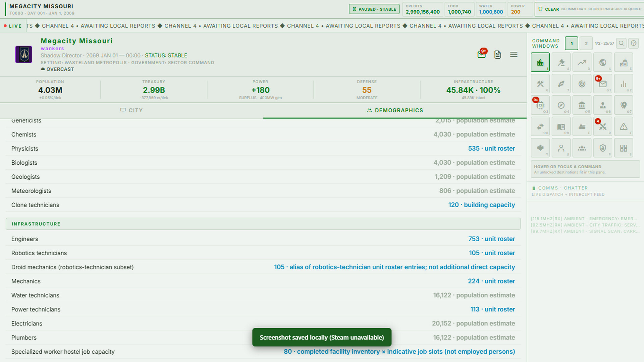Open the Physicists 535 unit roster link
Screen dimensions: 644x362
491,148
